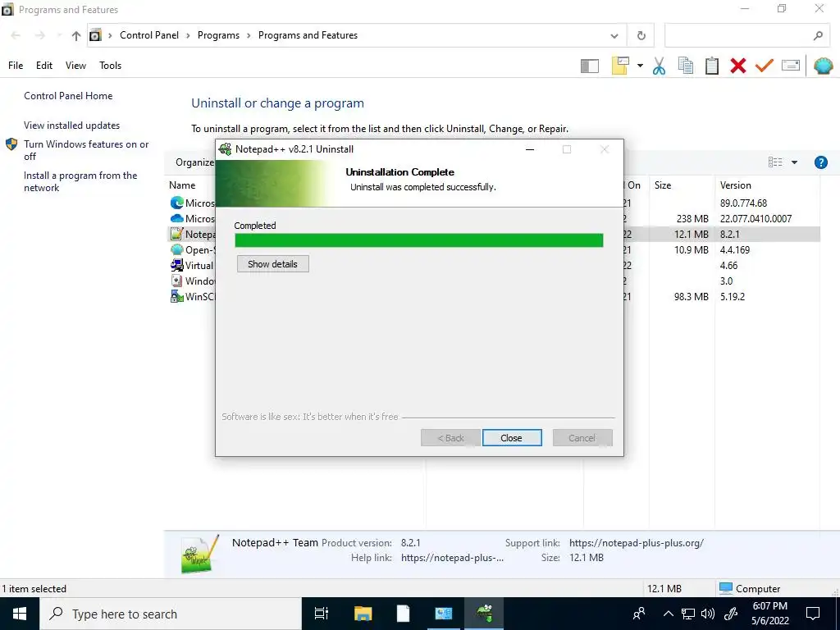Click the shell globe icon in the toolbar
The image size is (840, 630).
pyautogui.click(x=824, y=66)
